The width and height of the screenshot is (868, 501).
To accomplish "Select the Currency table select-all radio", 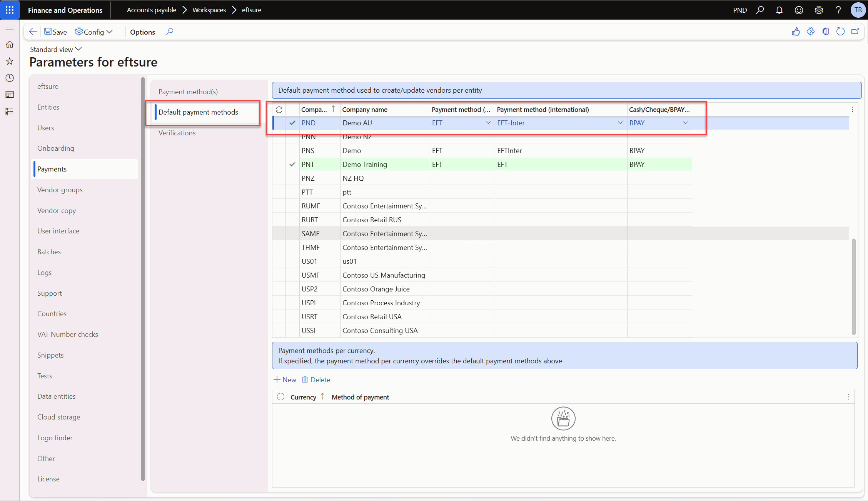I will [281, 397].
